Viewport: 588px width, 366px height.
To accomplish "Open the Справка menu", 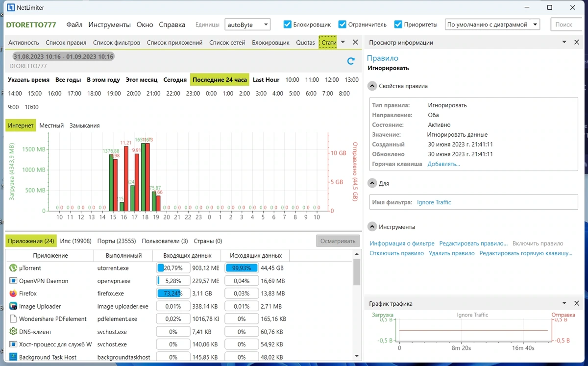I will (172, 24).
